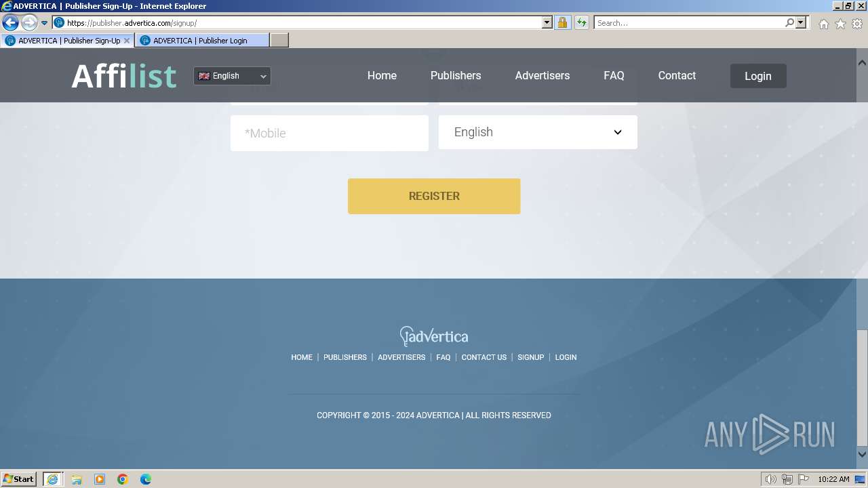Click inside the address bar URL field
The image size is (868, 488).
303,23
